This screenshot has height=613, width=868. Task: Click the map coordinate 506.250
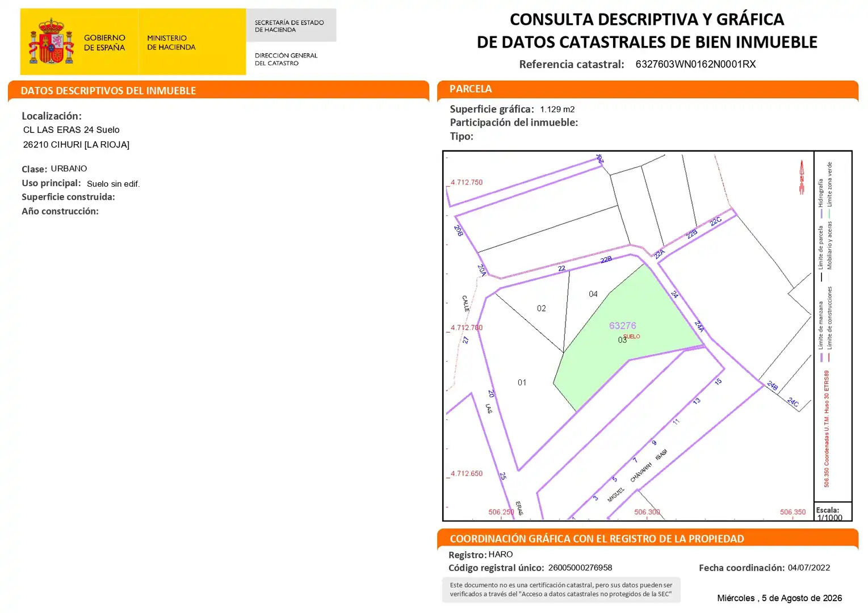[x=501, y=512]
